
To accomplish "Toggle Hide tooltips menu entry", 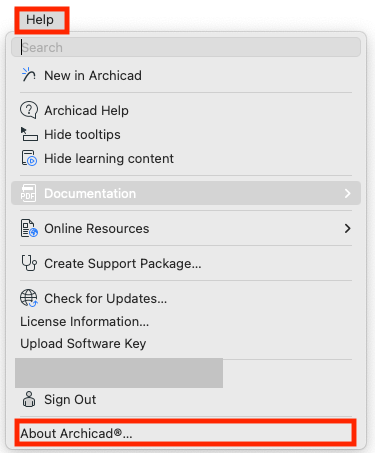I will (186, 135).
